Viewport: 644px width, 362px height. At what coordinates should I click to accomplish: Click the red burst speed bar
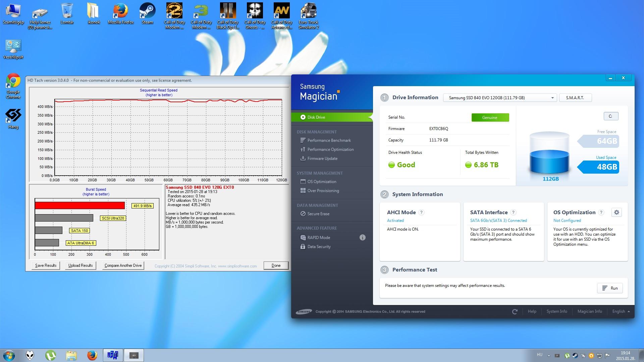(x=80, y=205)
